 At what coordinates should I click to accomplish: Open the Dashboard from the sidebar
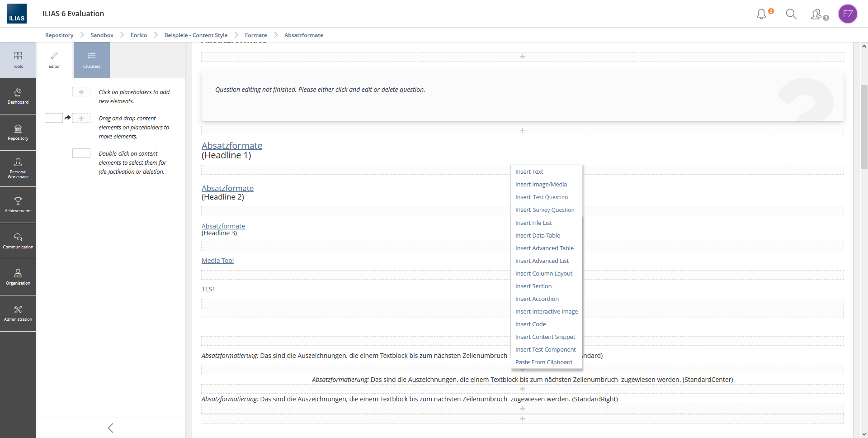18,96
